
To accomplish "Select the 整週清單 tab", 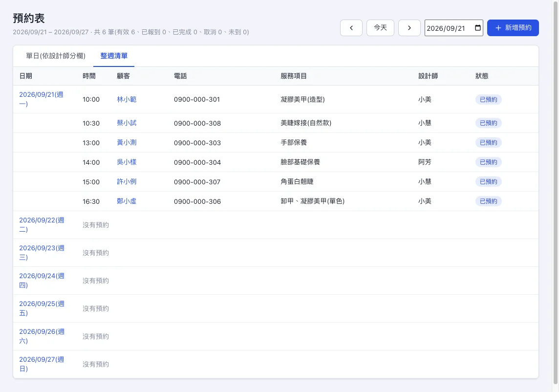I will [114, 56].
